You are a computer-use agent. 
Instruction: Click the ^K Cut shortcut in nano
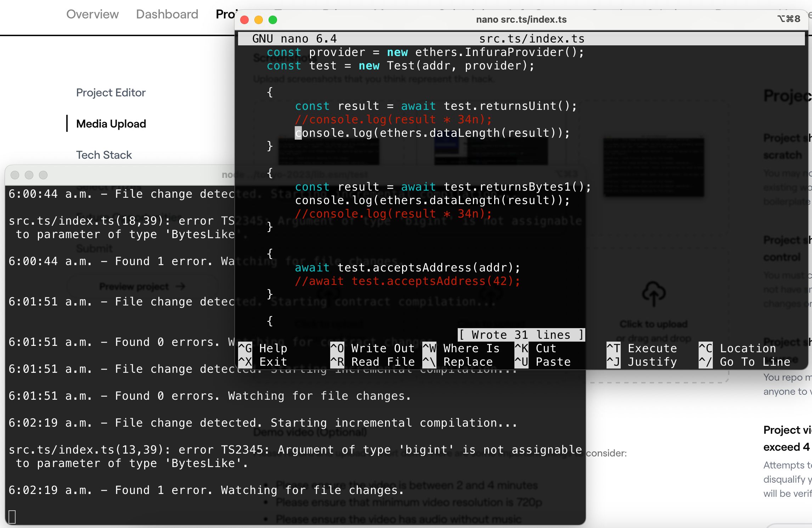tap(535, 348)
